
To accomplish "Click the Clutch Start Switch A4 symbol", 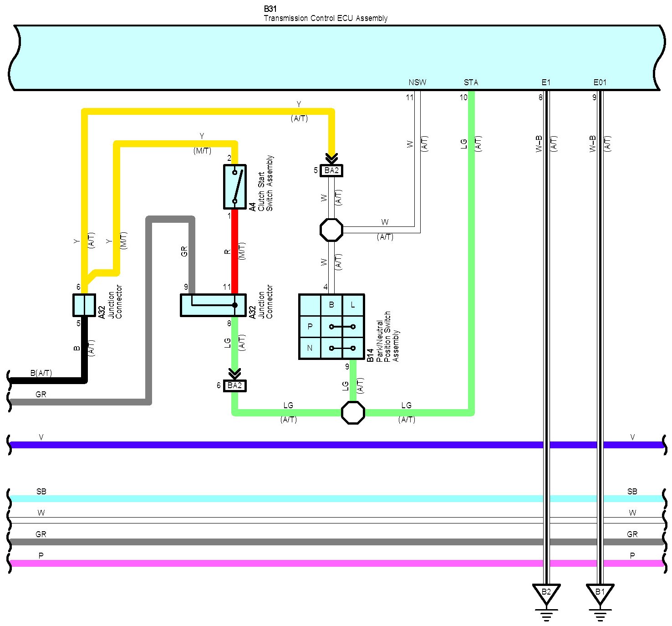I will point(234,187).
